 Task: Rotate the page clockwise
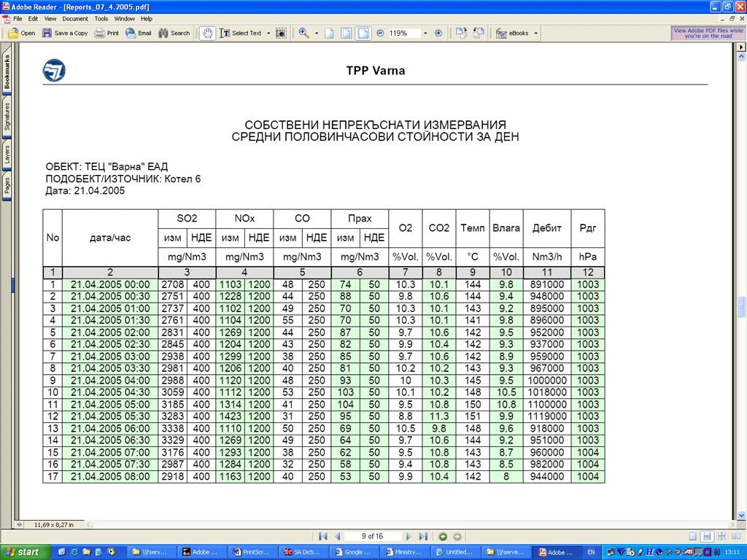coord(461,33)
